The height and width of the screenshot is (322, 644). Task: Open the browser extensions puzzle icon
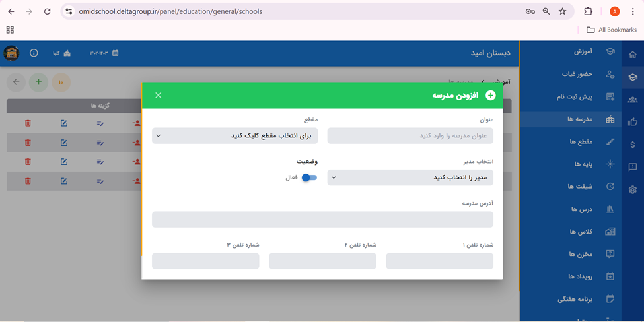(588, 11)
